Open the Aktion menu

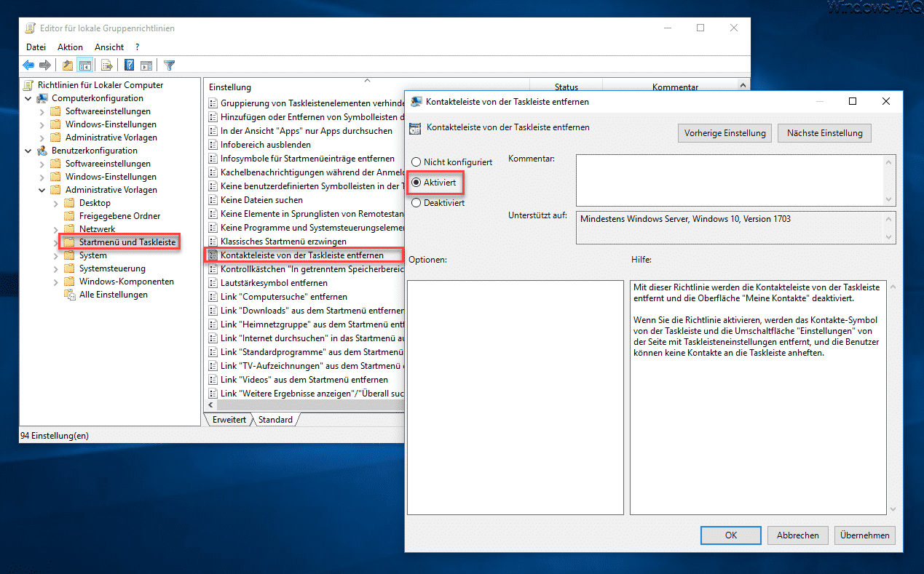[71, 47]
